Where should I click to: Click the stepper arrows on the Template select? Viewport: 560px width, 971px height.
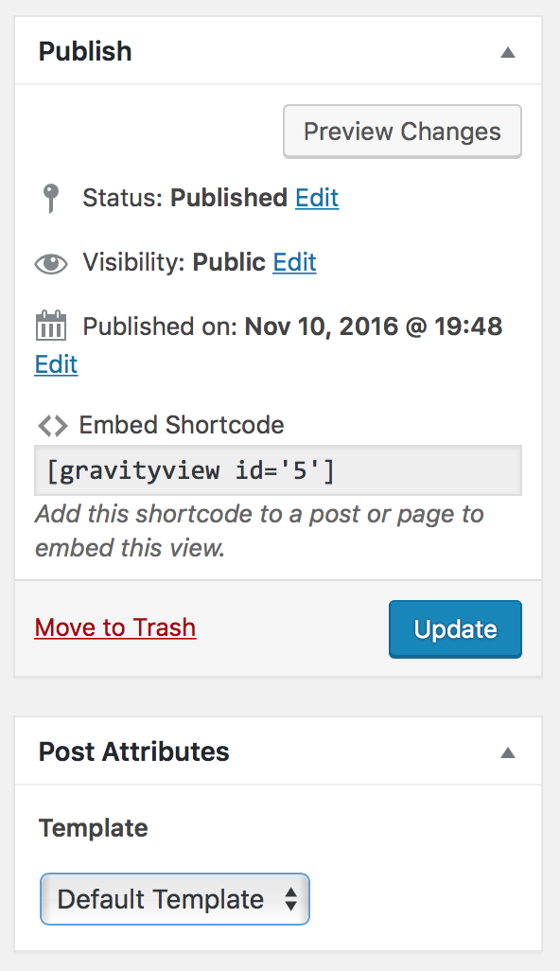pyautogui.click(x=291, y=899)
